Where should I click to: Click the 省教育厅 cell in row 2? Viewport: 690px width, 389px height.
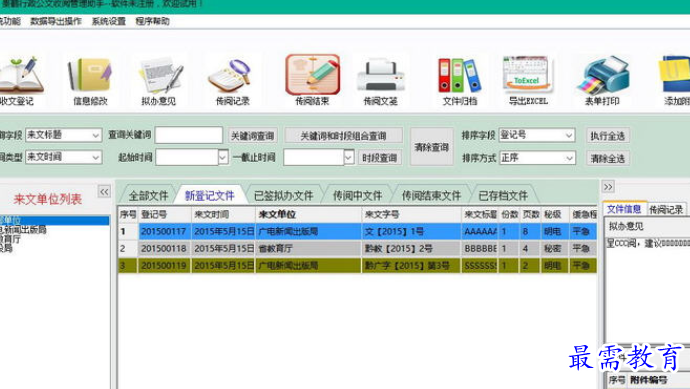click(x=308, y=248)
